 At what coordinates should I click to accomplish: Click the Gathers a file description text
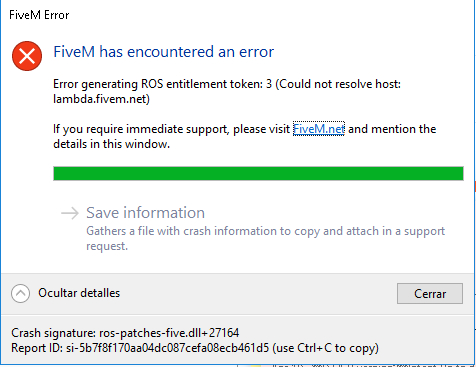pos(265,238)
